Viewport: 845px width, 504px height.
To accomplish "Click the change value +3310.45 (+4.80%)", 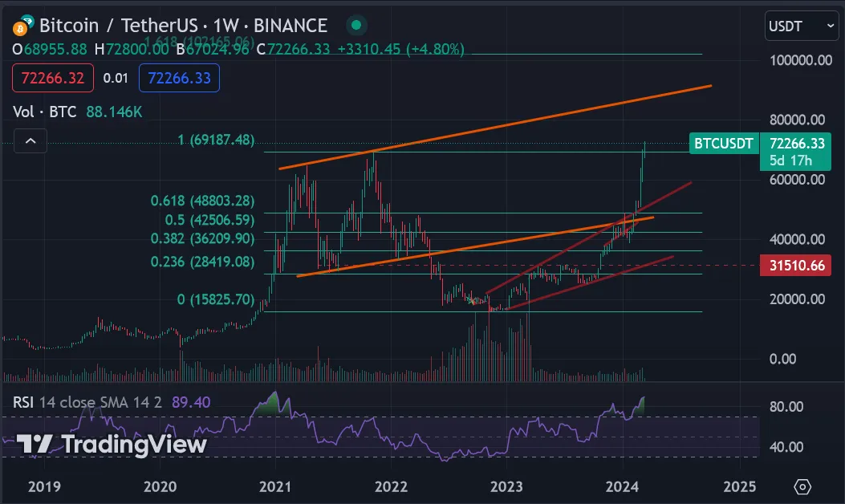I will (401, 49).
